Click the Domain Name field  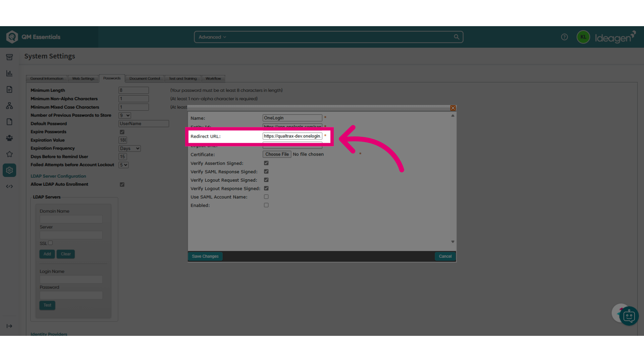coord(71,219)
